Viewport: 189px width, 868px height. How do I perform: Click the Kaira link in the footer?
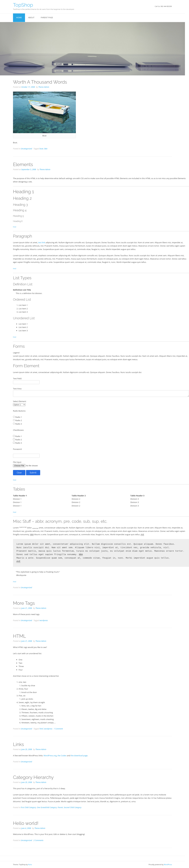[x=30, y=865]
